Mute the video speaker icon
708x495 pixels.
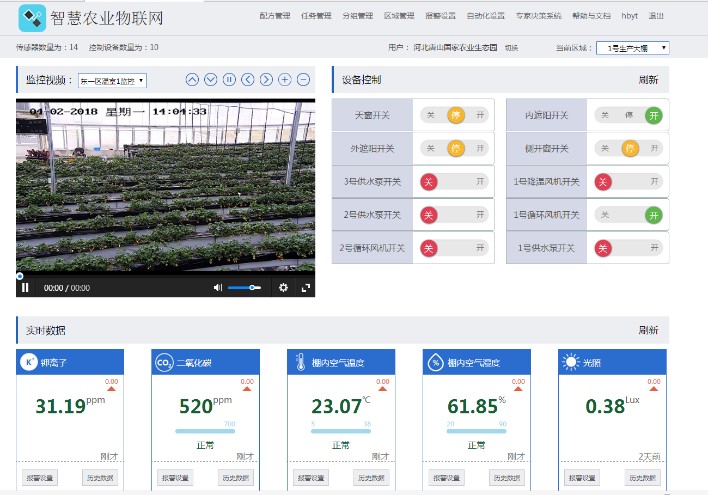[x=218, y=288]
